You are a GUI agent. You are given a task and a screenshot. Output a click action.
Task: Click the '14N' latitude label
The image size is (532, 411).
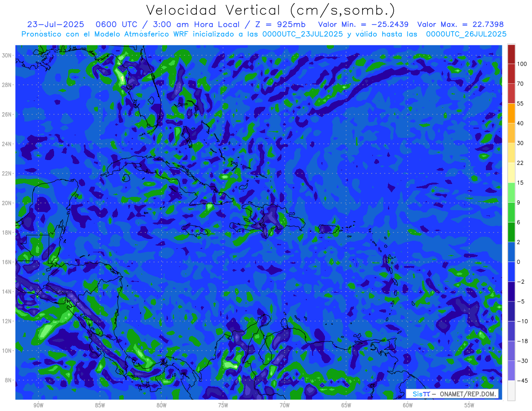[7, 292]
